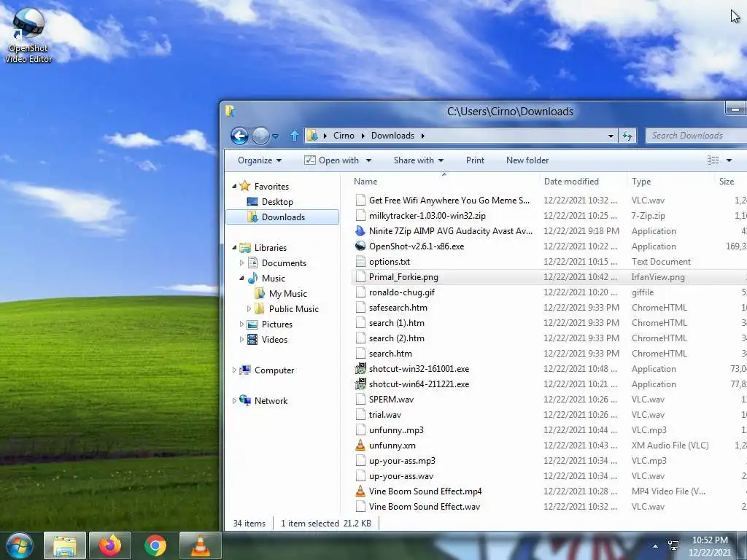Select the file safesearch.htm
The width and height of the screenshot is (747, 560).
coord(398,308)
